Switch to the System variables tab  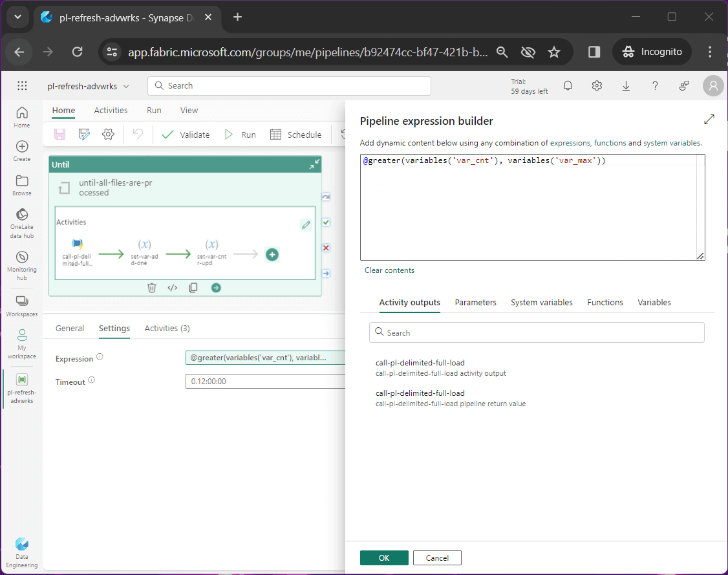541,302
